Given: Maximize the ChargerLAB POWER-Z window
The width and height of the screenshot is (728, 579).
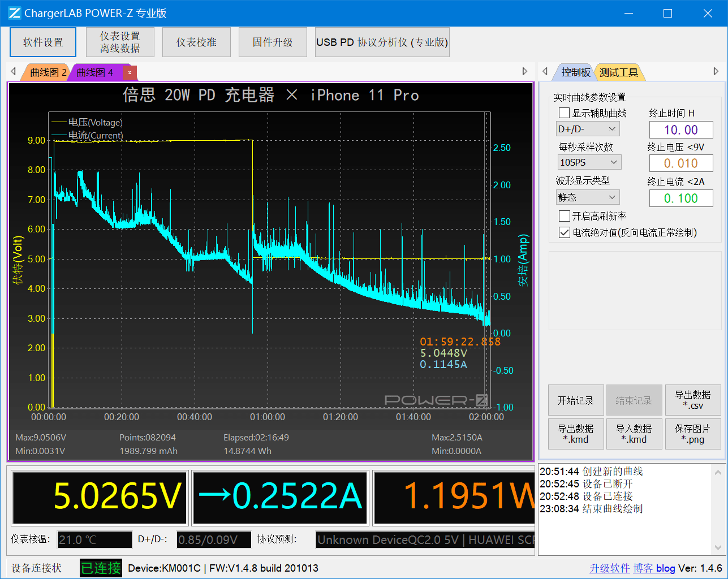Looking at the screenshot, I should point(667,13).
